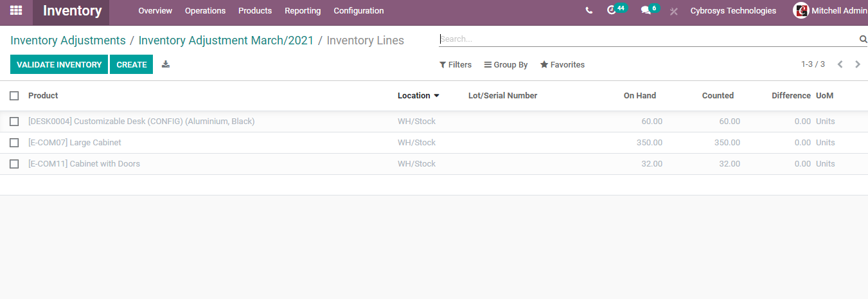Screen dimensions: 868x299
Task: Click the phone call icon
Action: point(589,11)
